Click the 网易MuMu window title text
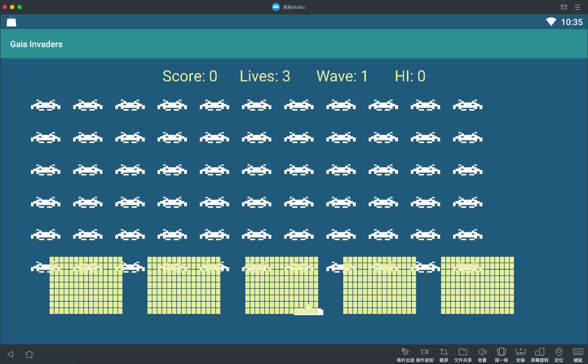This screenshot has height=364, width=588. (294, 7)
